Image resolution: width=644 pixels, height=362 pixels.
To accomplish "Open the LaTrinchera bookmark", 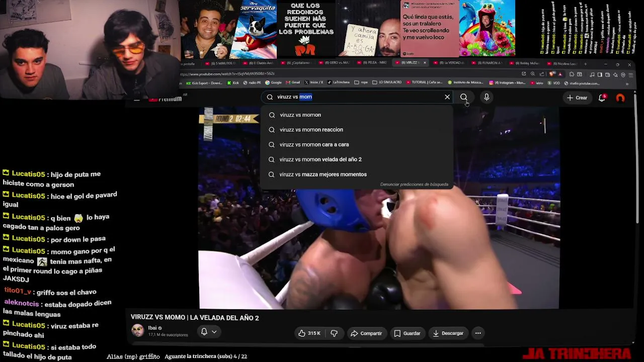I will pos(338,83).
